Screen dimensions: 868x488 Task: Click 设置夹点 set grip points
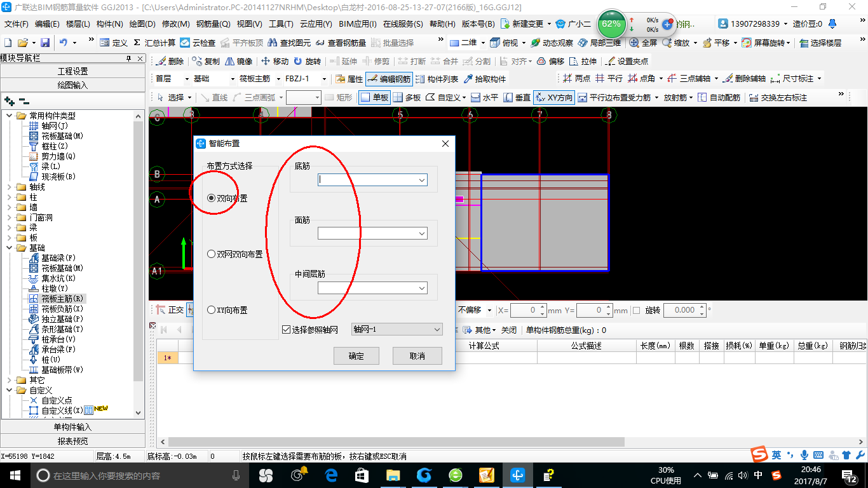pos(628,61)
